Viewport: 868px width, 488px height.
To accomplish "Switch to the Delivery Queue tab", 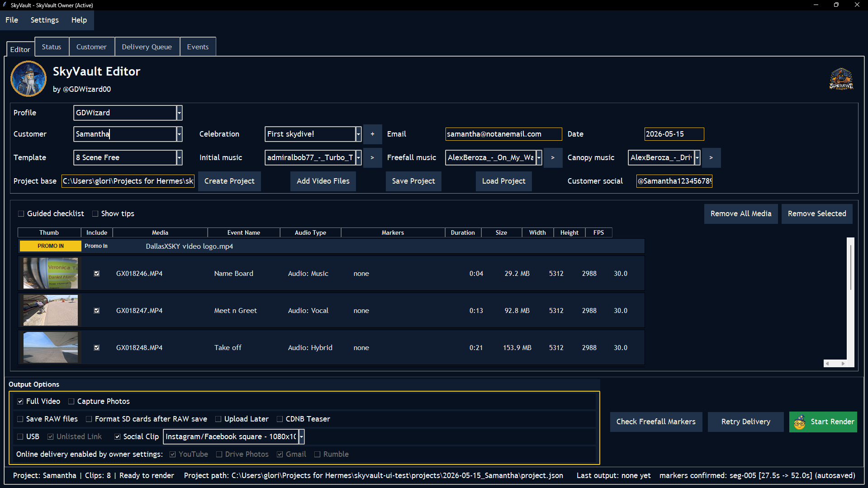I will click(x=147, y=47).
